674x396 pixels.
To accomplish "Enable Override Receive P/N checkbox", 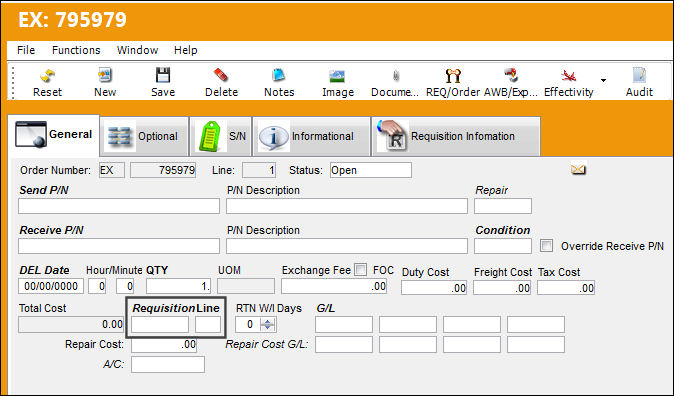I will click(x=546, y=246).
